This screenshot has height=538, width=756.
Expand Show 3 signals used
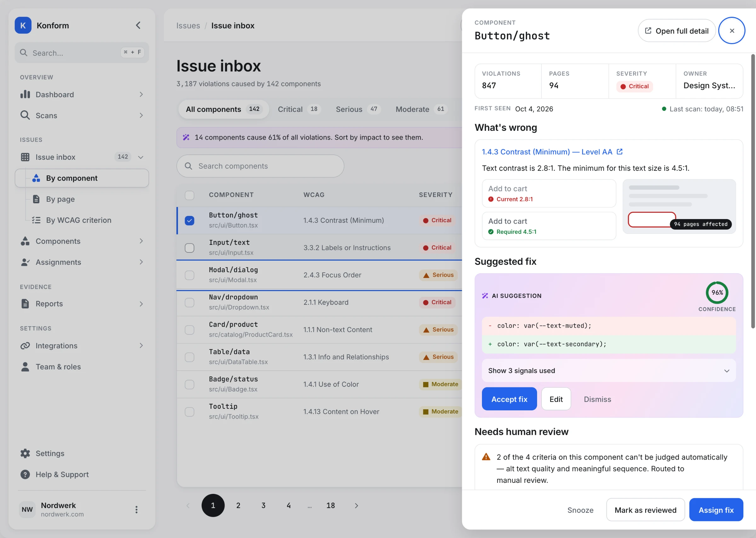point(609,371)
